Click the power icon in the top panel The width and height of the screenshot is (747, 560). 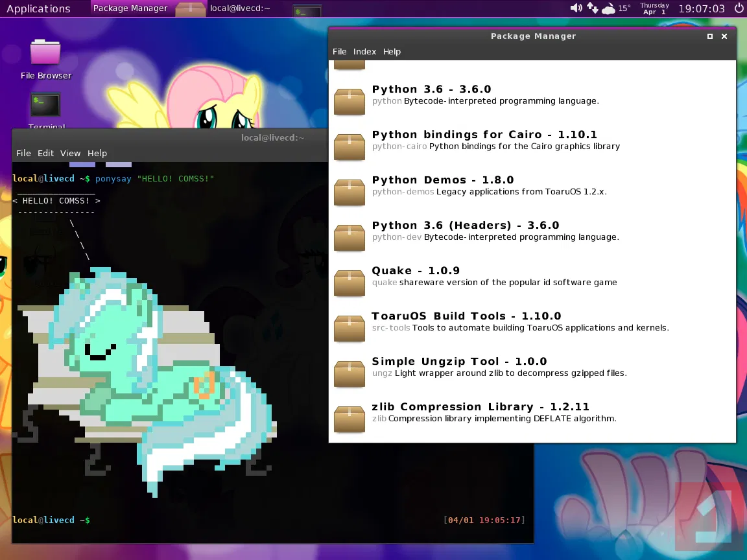point(739,8)
